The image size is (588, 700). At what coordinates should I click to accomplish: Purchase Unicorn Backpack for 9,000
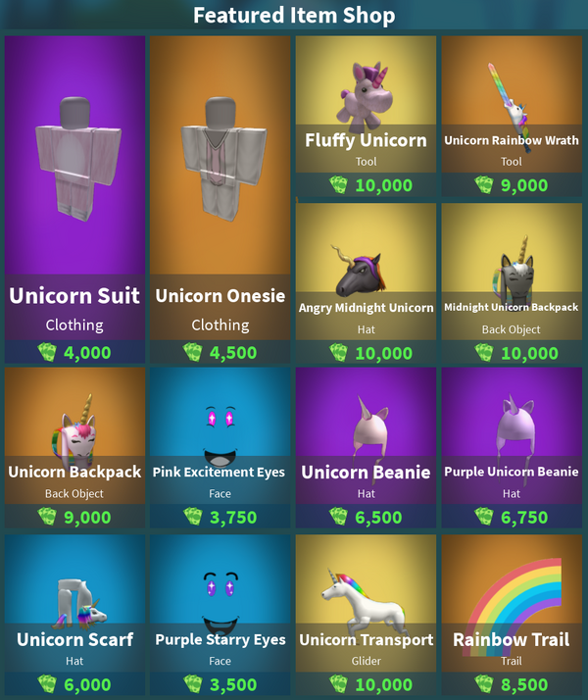74,517
